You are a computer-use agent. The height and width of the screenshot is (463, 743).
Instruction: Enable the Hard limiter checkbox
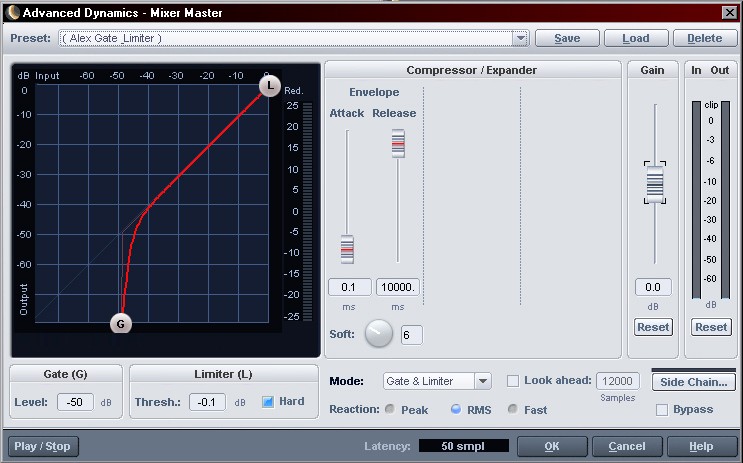coord(268,402)
